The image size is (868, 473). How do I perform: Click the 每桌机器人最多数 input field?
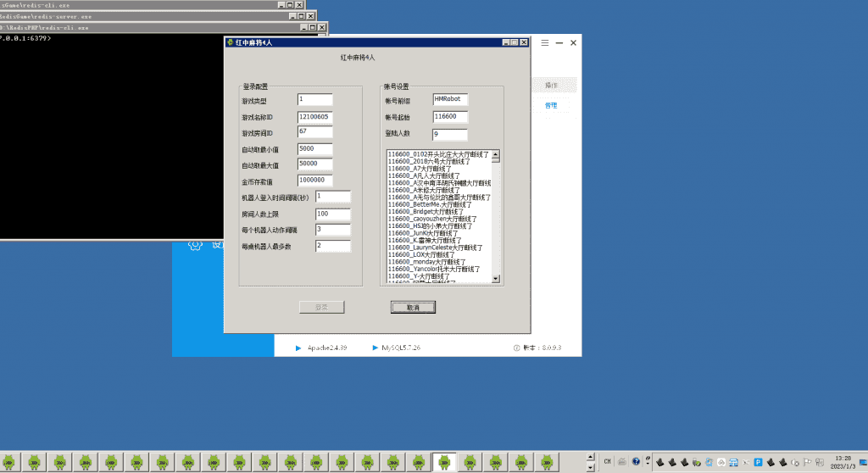(x=332, y=245)
